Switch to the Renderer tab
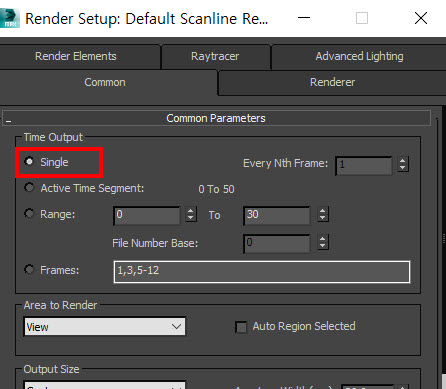Screen dimensions: 446x389 coord(332,82)
